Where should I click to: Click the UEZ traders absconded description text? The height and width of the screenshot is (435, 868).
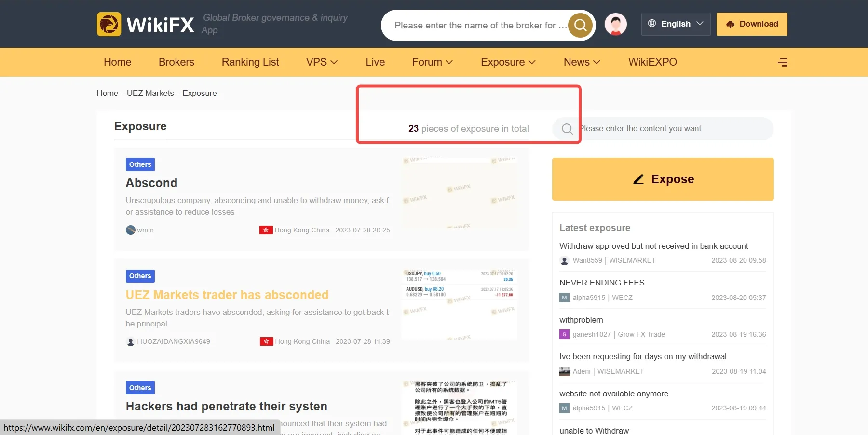tap(258, 318)
